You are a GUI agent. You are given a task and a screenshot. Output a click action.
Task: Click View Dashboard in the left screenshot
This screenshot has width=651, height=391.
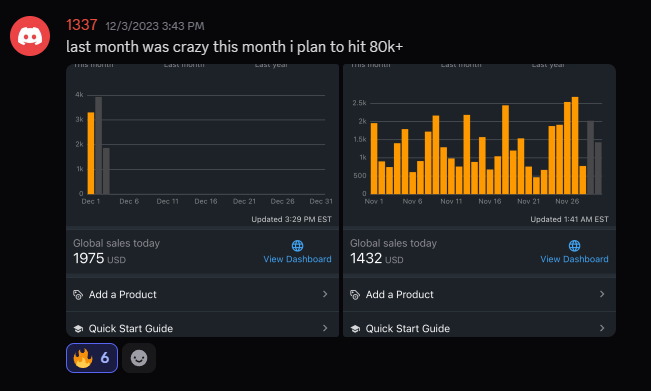coord(297,259)
